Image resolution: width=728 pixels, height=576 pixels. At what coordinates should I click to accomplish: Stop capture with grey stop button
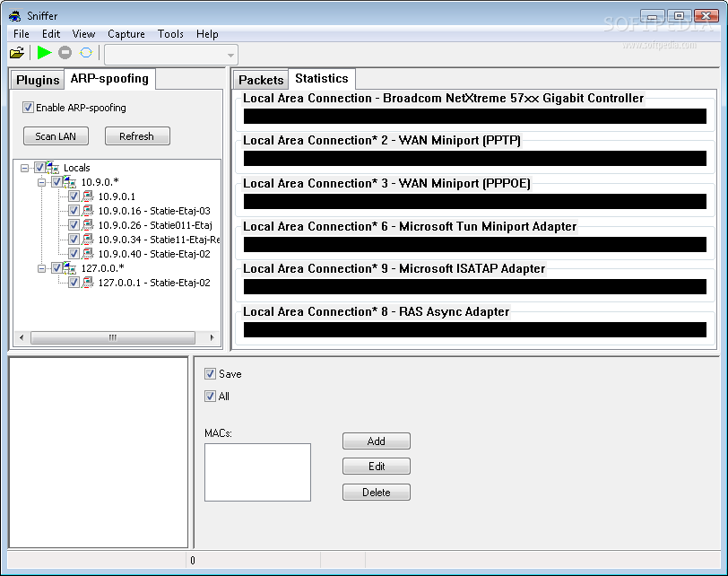[65, 53]
